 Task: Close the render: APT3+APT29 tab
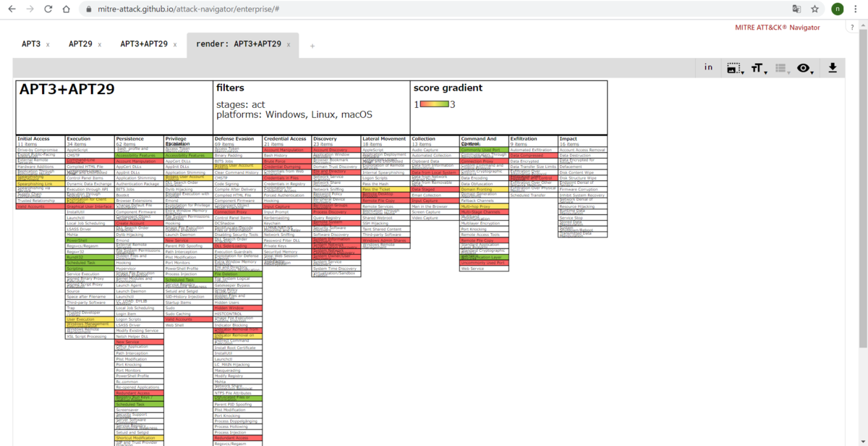pos(288,45)
